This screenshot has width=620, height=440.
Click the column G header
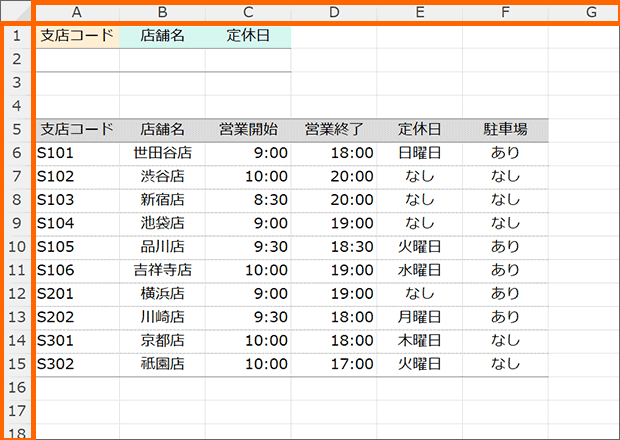click(x=591, y=12)
